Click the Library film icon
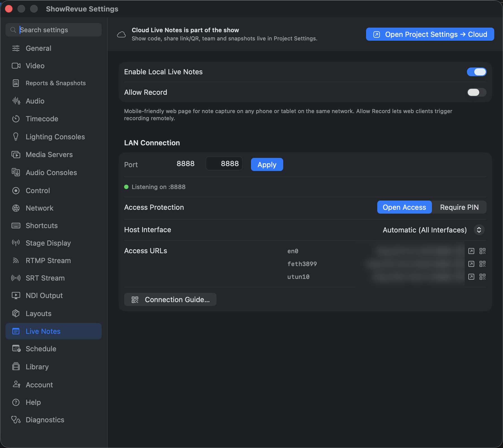Viewport: 503px width, 448px height. point(16,366)
